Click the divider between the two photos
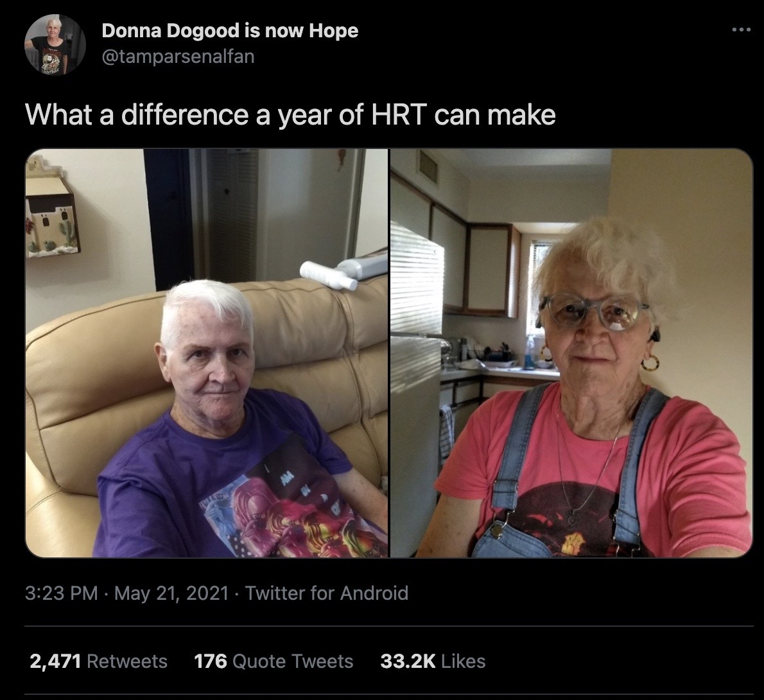Screen dimensions: 764x700 [x=389, y=353]
